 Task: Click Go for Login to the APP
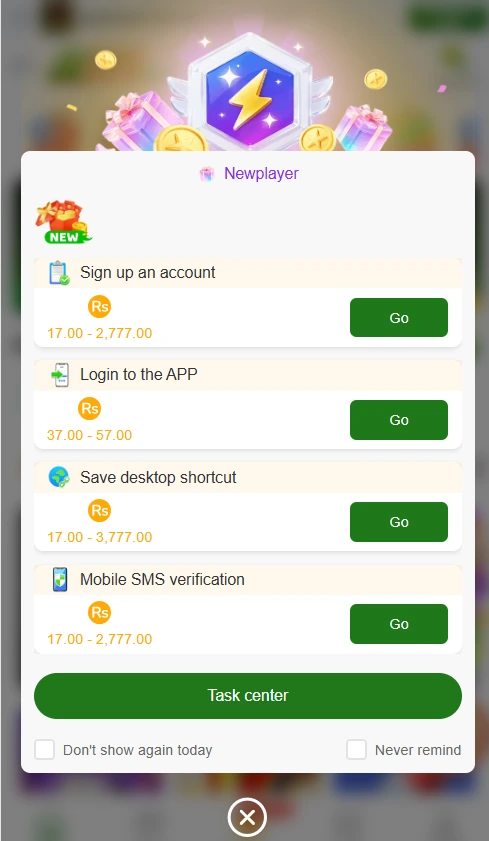(399, 419)
